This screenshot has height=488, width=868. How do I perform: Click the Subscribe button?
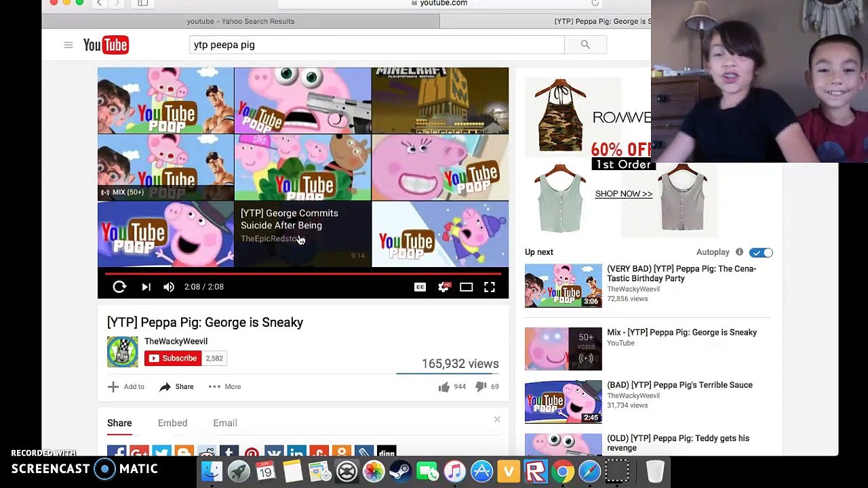click(x=173, y=358)
